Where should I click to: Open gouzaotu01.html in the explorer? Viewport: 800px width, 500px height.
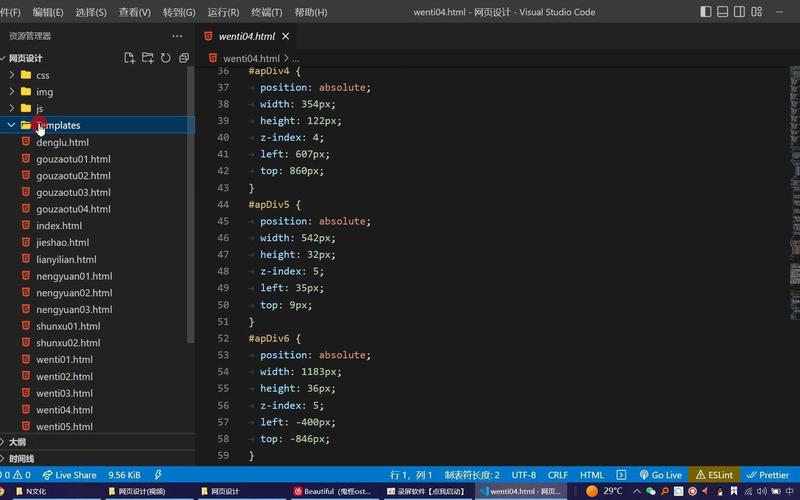[x=73, y=159]
